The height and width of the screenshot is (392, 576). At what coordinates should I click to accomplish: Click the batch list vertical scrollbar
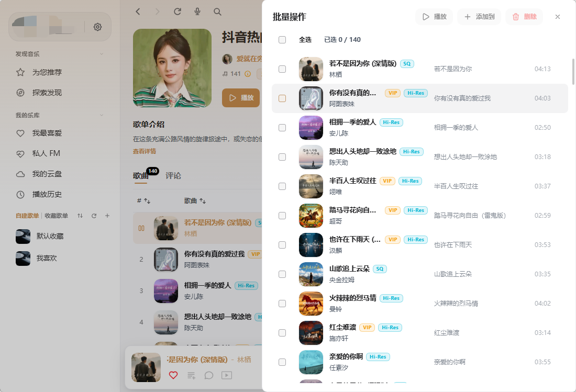573,72
